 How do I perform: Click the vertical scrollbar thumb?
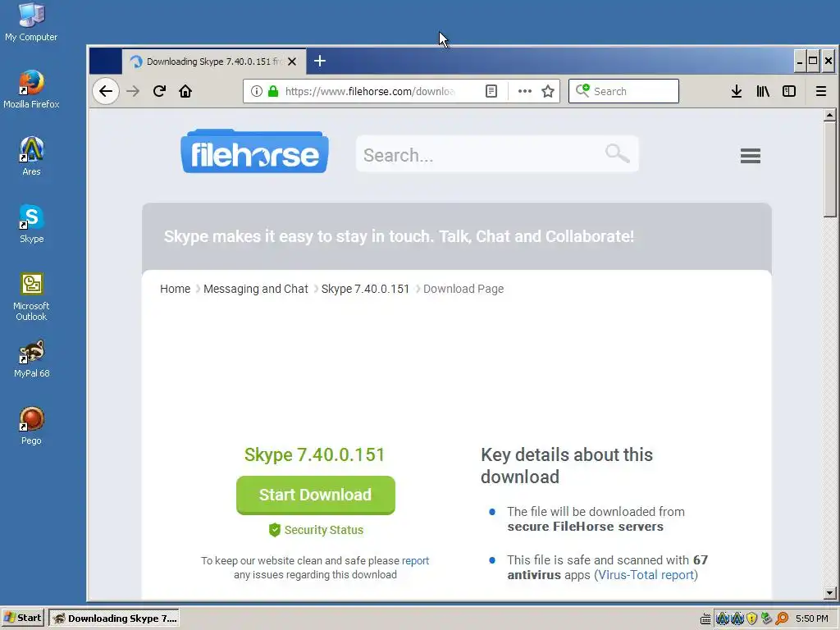[830, 169]
